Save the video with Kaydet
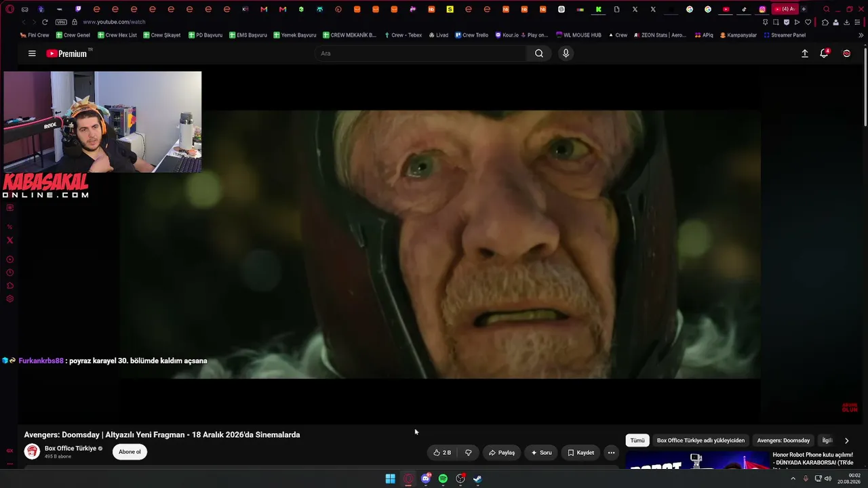Image resolution: width=868 pixels, height=488 pixels. pos(580,453)
